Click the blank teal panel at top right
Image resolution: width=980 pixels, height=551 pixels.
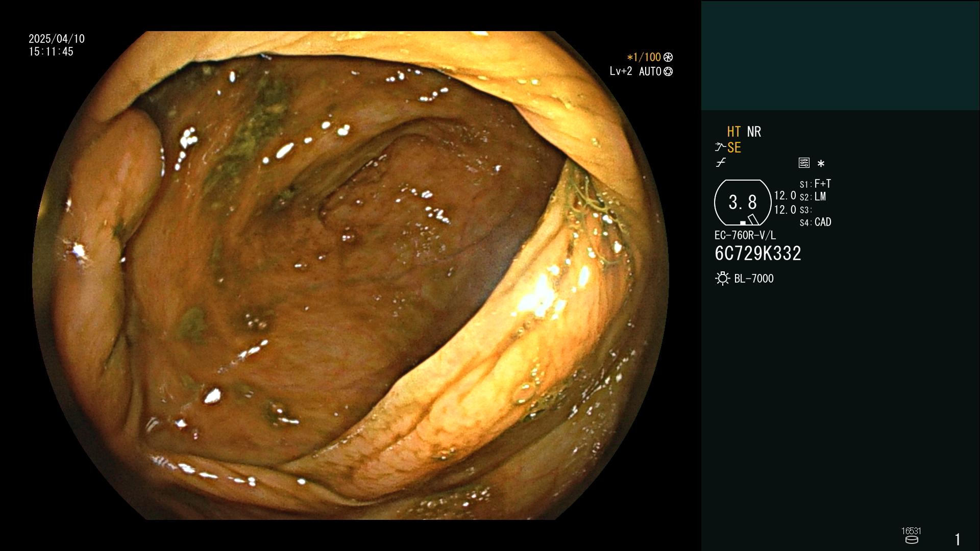point(840,55)
